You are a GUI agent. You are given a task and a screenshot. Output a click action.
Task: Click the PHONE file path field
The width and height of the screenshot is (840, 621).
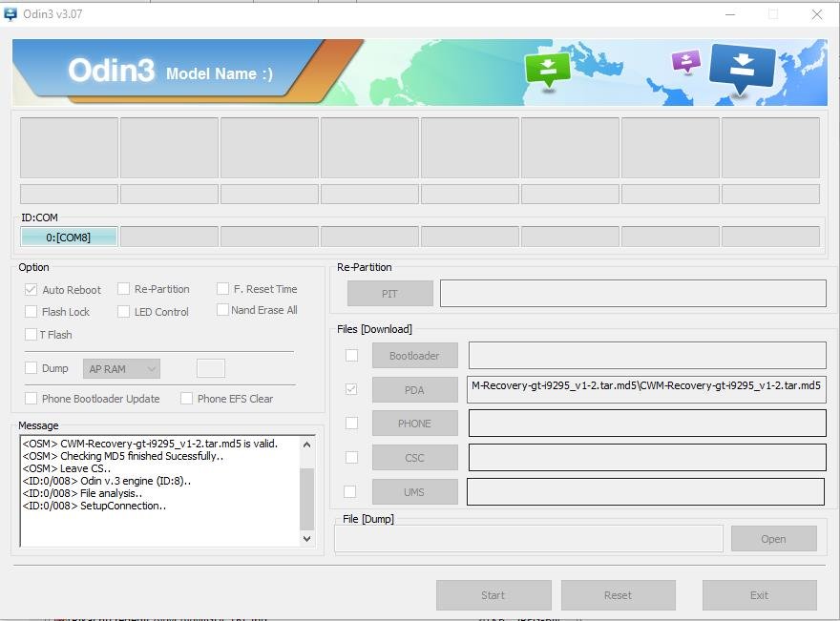click(x=648, y=423)
